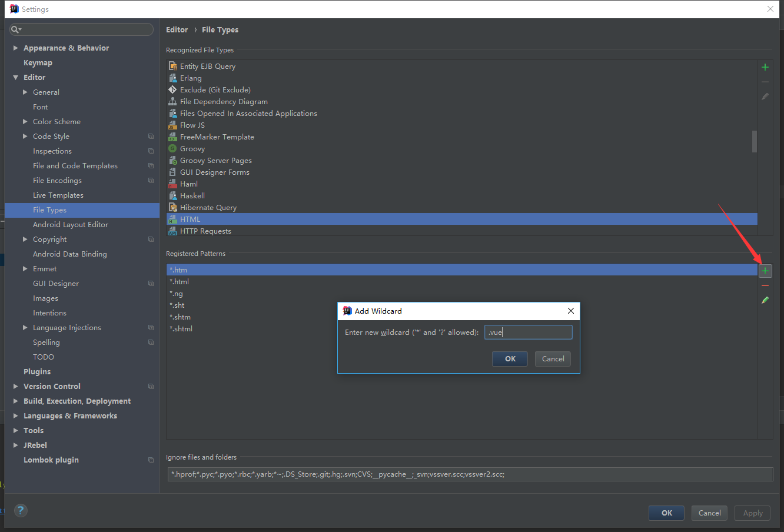784x532 pixels.
Task: Click the add file type plus icon
Action: click(x=765, y=67)
